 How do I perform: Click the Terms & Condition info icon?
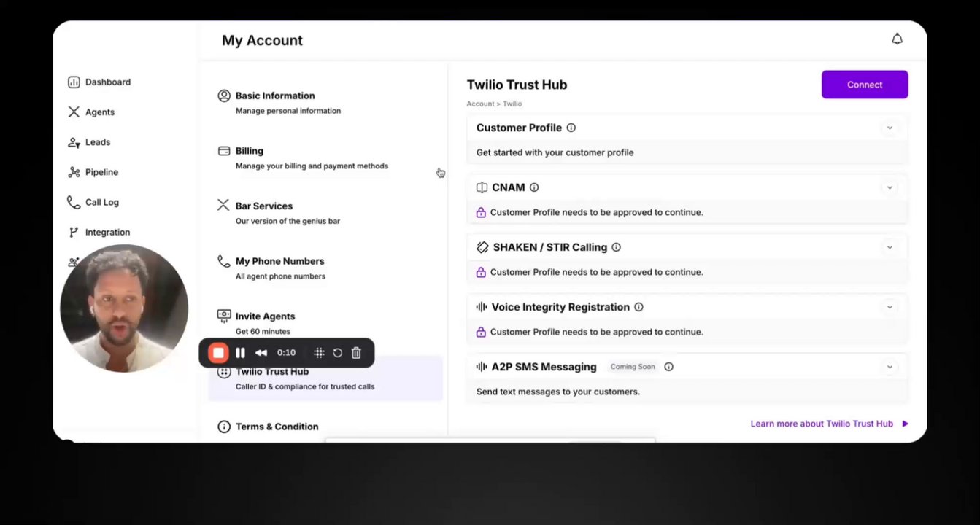224,427
